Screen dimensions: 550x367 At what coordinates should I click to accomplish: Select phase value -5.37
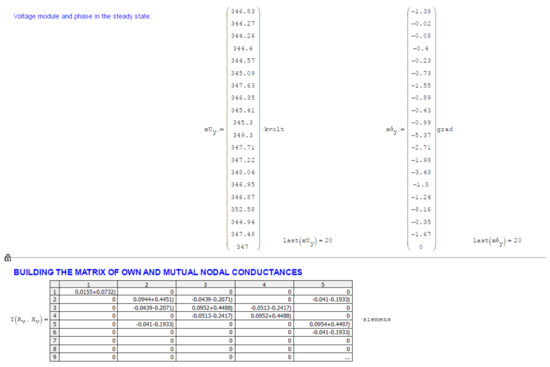[x=421, y=135]
